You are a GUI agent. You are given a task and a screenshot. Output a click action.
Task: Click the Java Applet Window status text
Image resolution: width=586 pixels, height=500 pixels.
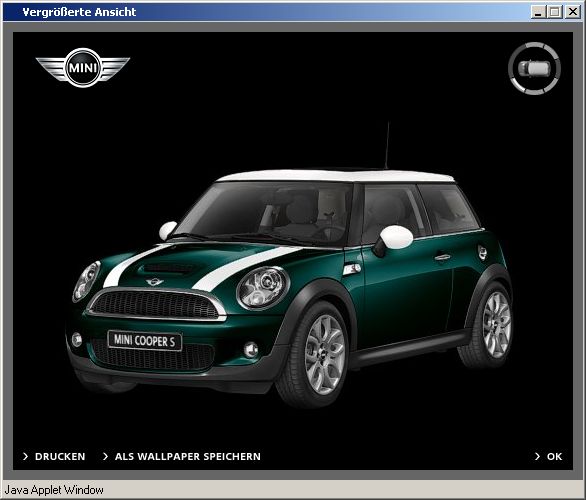[54, 490]
